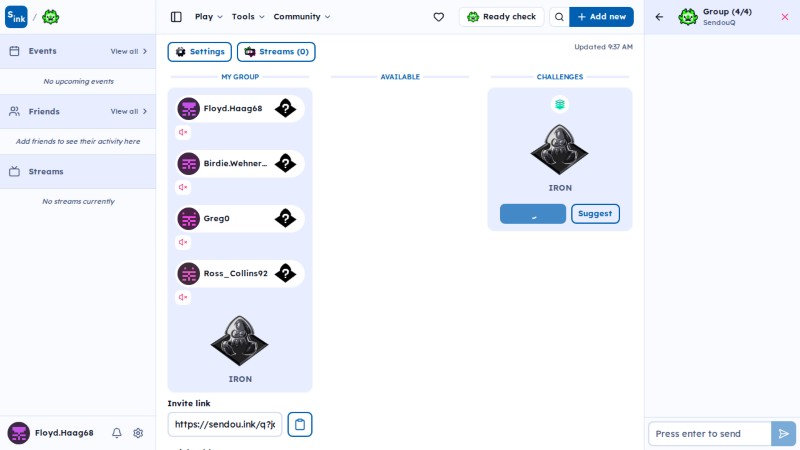Click the green SendouQ squid icon in breadcrumb

pos(51,17)
